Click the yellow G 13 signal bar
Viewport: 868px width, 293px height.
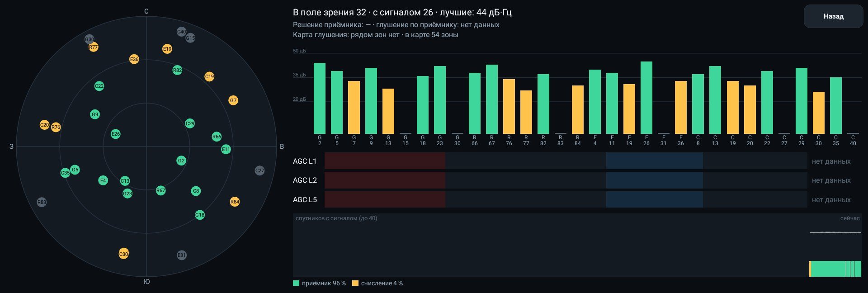point(388,111)
